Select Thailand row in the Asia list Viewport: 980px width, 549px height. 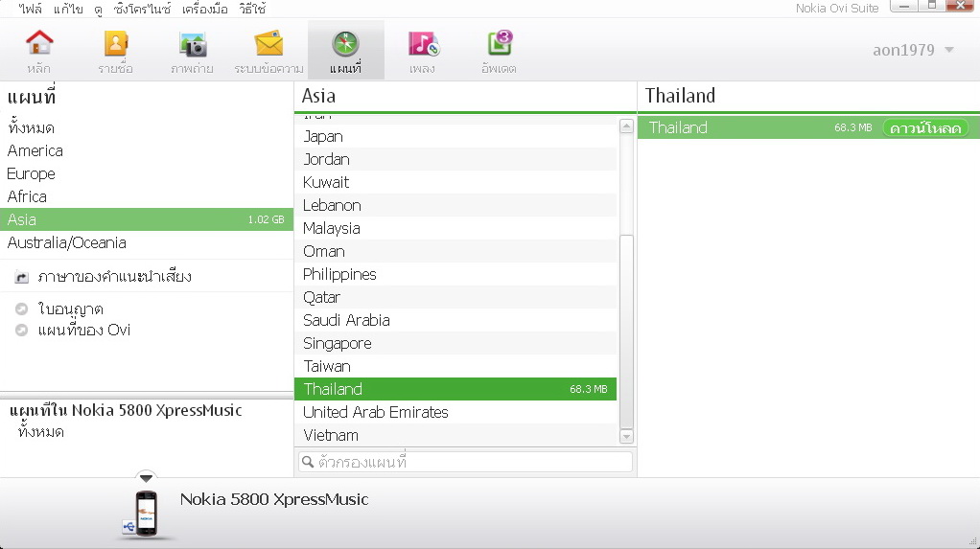point(455,389)
